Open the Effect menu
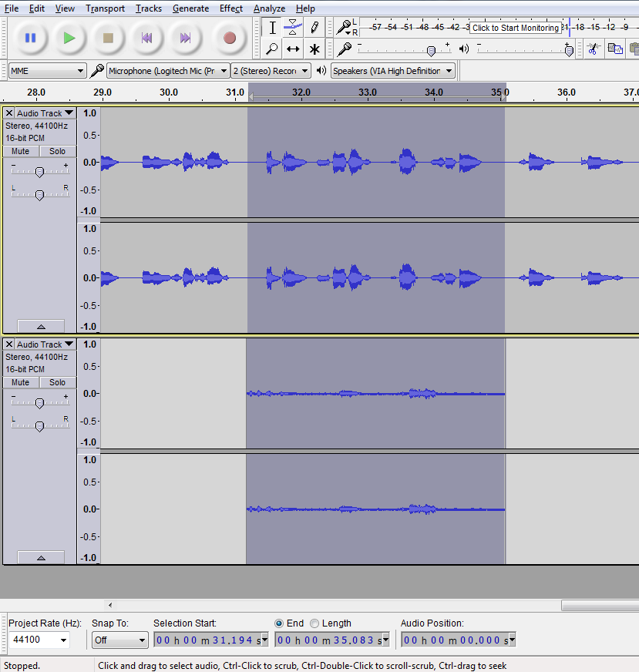 [231, 8]
